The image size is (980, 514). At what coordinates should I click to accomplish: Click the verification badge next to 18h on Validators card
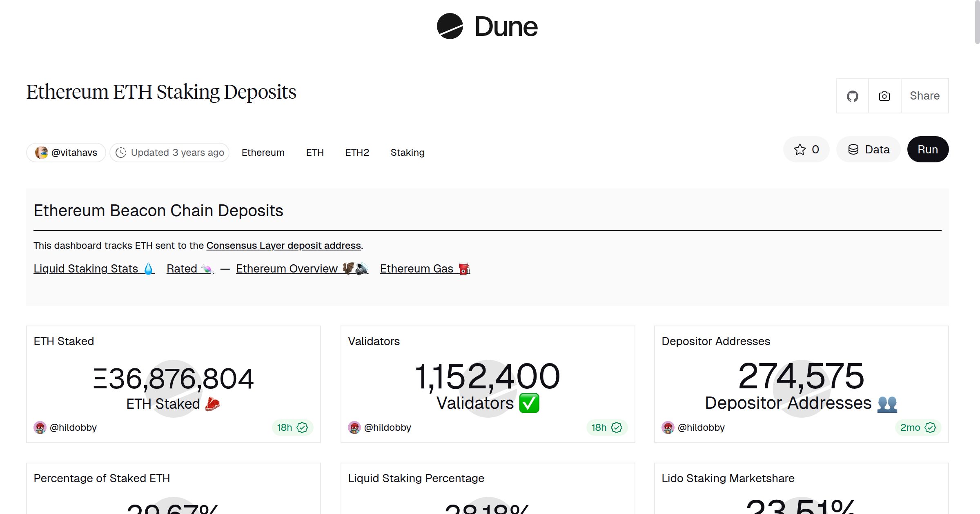click(617, 428)
